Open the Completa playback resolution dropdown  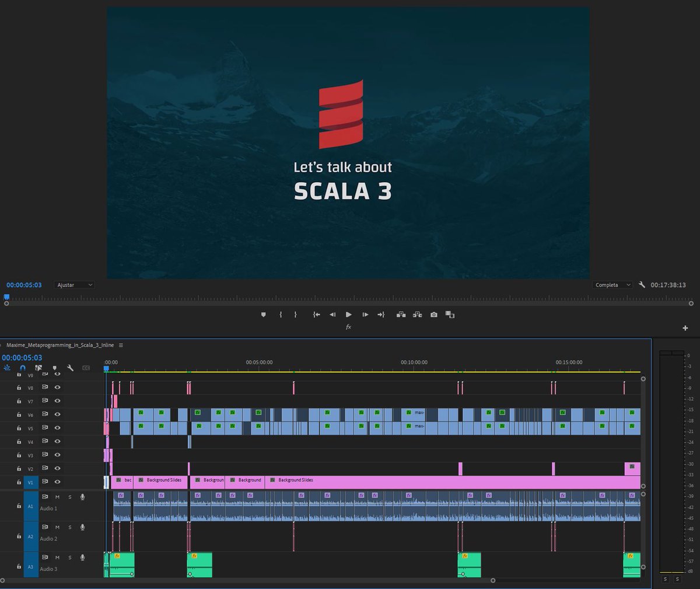click(612, 285)
